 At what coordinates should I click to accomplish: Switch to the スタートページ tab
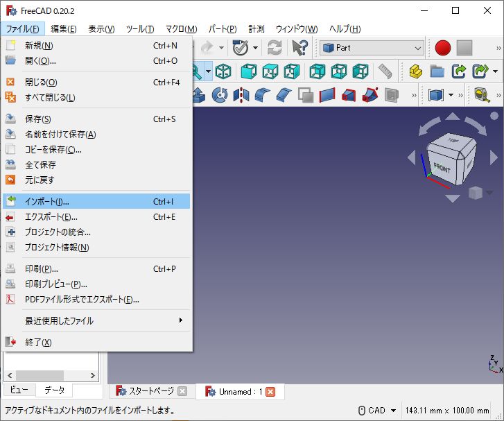151,391
